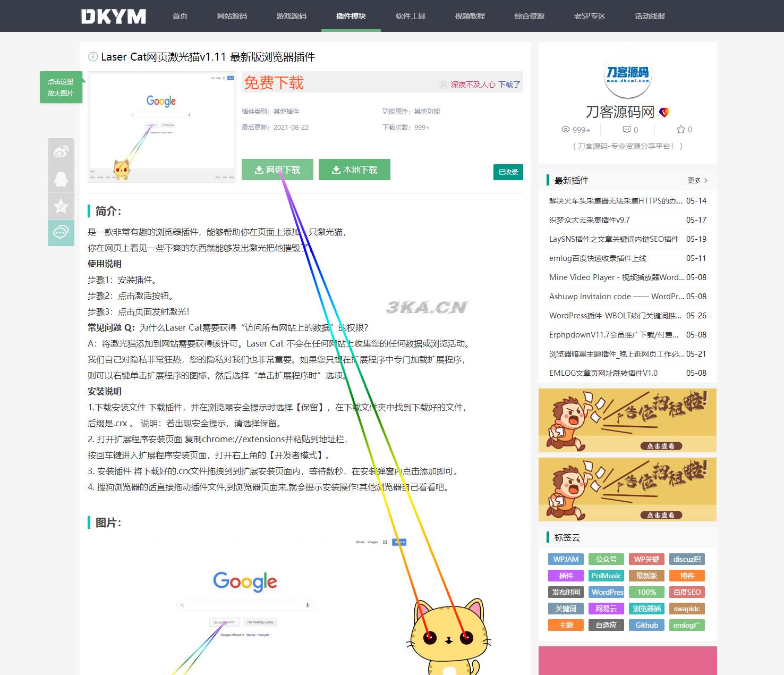Click the DKYM site logo
This screenshot has width=784, height=675.
coord(113,16)
